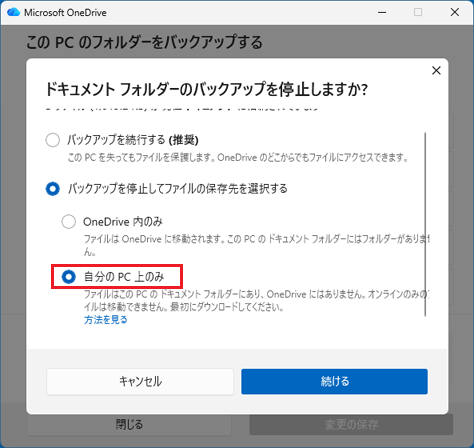Viewport: 474px width, 448px height.
Task: Select the "バックアップを続行する (推奨)" radio button
Action: pos(53,140)
